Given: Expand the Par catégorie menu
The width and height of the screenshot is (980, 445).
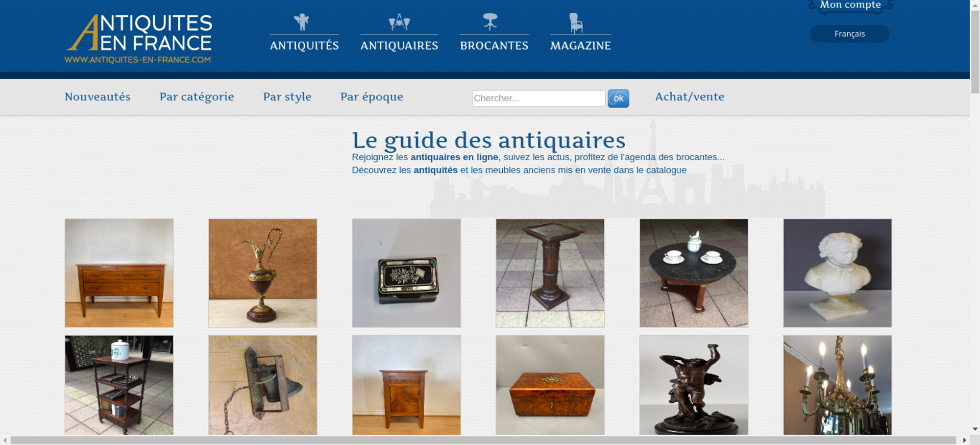Looking at the screenshot, I should (x=196, y=97).
